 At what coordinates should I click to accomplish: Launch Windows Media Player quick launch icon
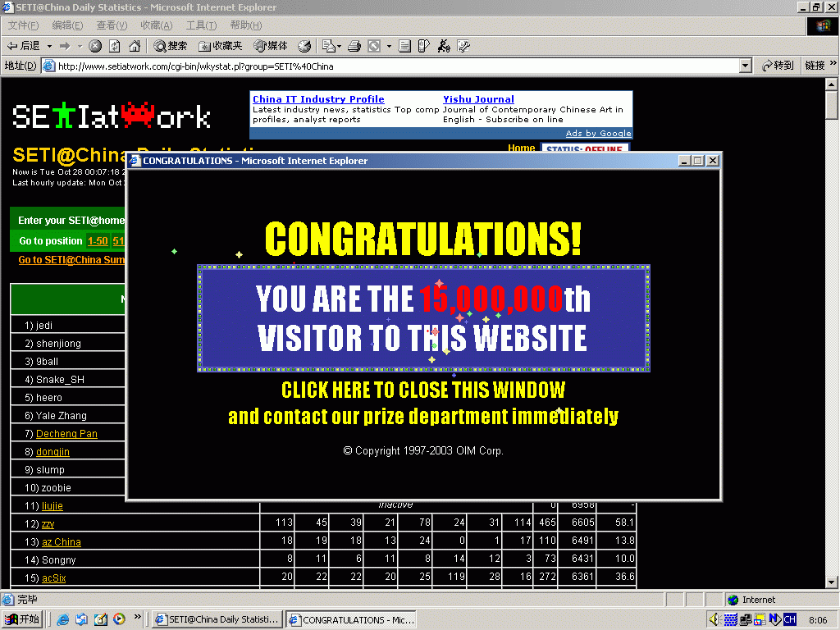coord(119,619)
